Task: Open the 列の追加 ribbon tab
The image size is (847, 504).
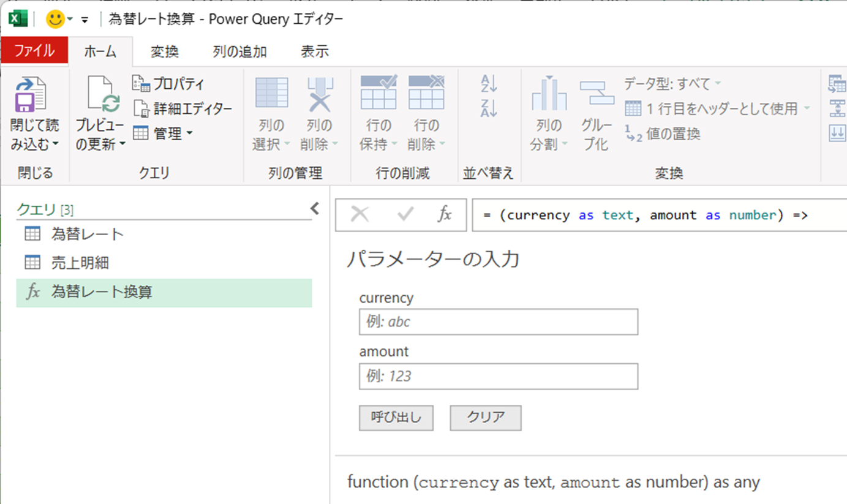Action: [x=239, y=51]
